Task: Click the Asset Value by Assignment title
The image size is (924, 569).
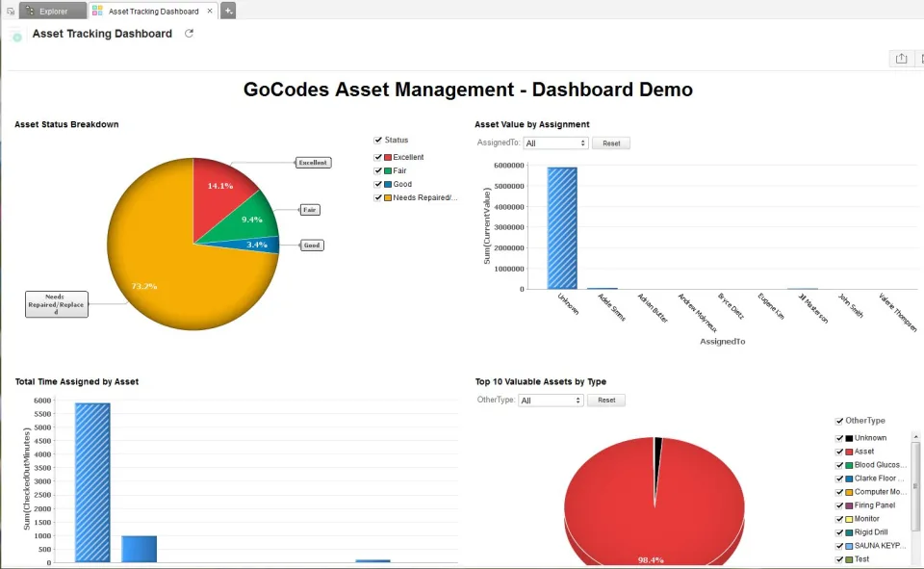Action: tap(531, 124)
